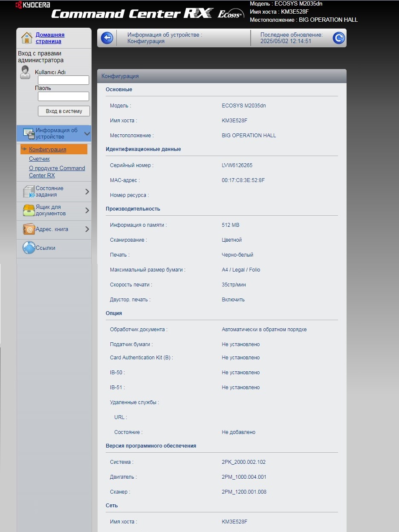Click the Опция section heading
This screenshot has width=399, height=532.
point(114,313)
